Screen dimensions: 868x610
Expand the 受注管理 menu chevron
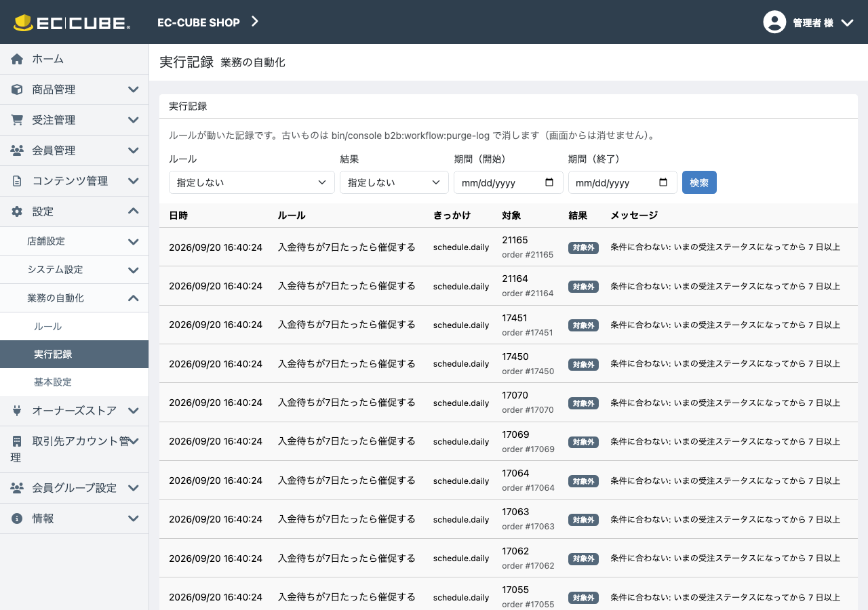coord(134,120)
